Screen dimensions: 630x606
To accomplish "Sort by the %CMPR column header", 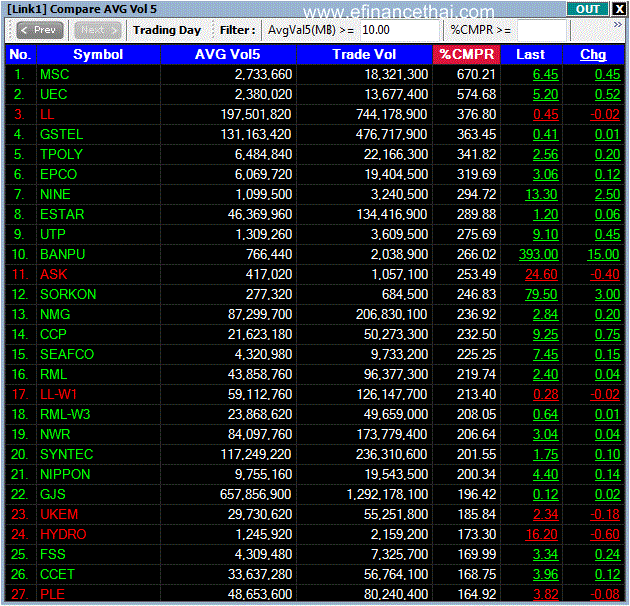I will (x=466, y=54).
